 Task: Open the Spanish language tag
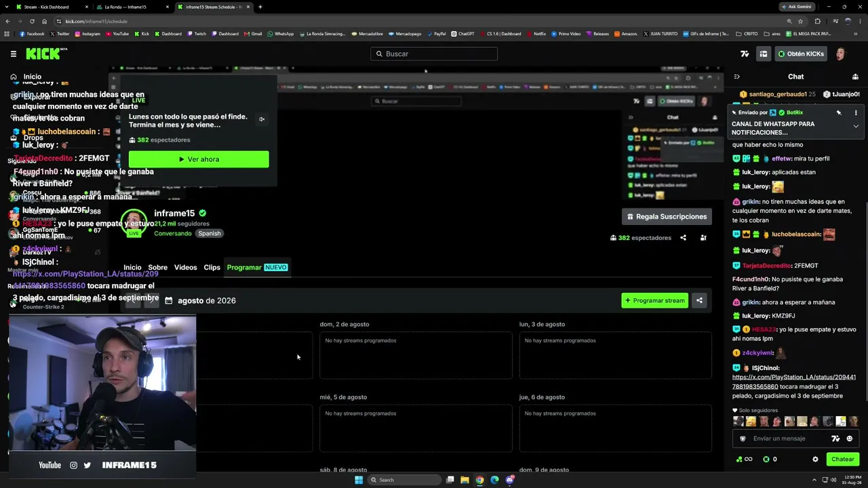coord(210,233)
